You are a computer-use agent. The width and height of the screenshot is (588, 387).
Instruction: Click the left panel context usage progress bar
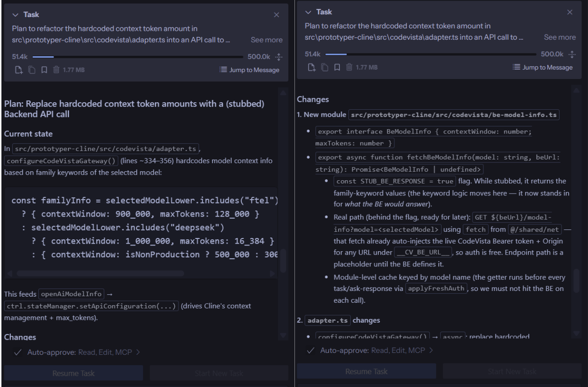coord(138,56)
